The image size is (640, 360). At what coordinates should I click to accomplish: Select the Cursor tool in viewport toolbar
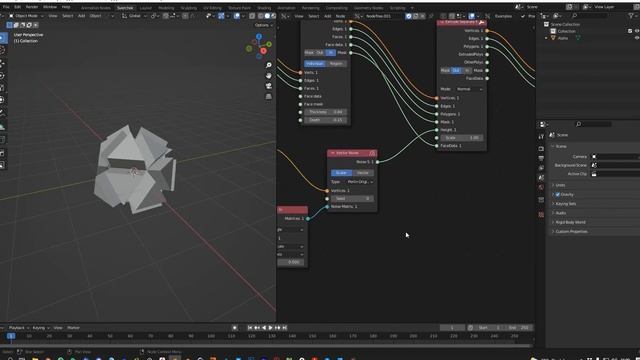point(3,51)
